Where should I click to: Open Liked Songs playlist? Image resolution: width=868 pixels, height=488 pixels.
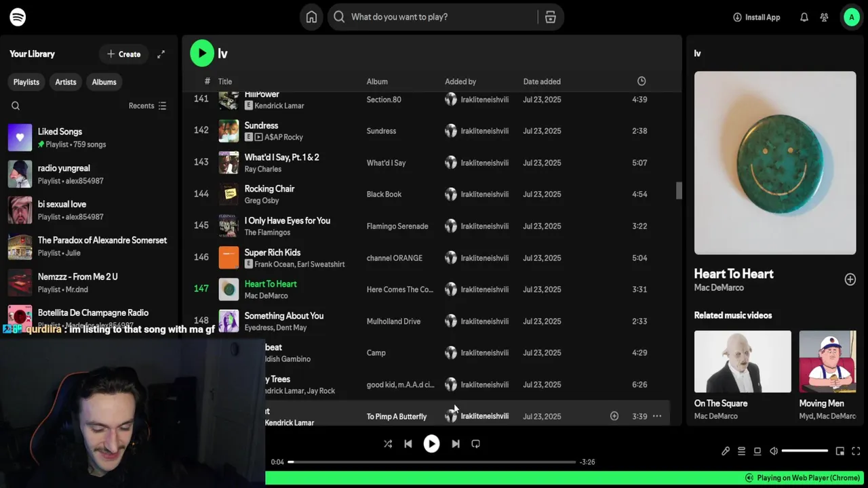pyautogui.click(x=89, y=138)
